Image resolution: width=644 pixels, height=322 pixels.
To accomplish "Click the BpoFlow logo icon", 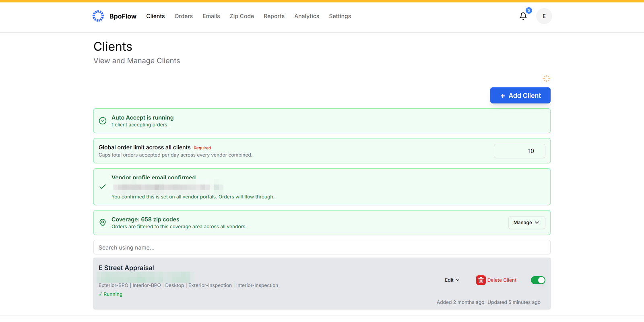I will pos(98,16).
